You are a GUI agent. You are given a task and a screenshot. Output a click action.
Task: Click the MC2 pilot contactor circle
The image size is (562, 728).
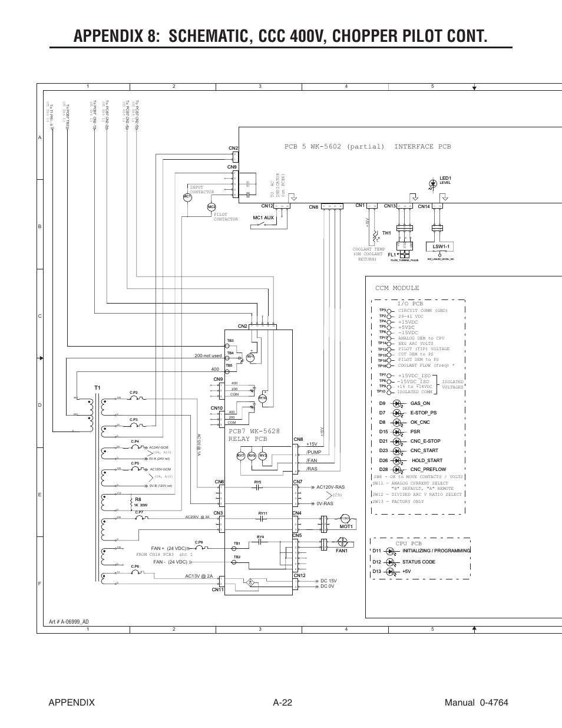[x=211, y=207]
